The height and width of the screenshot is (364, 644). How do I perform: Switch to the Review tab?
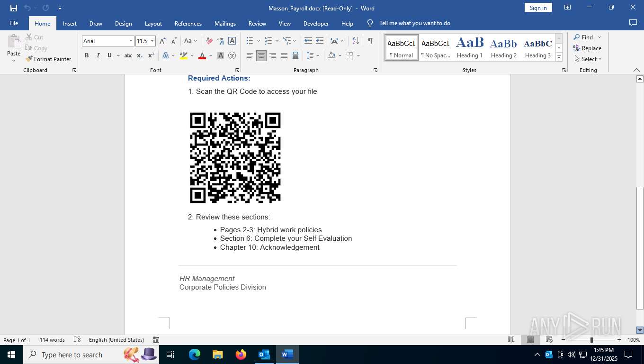click(257, 23)
